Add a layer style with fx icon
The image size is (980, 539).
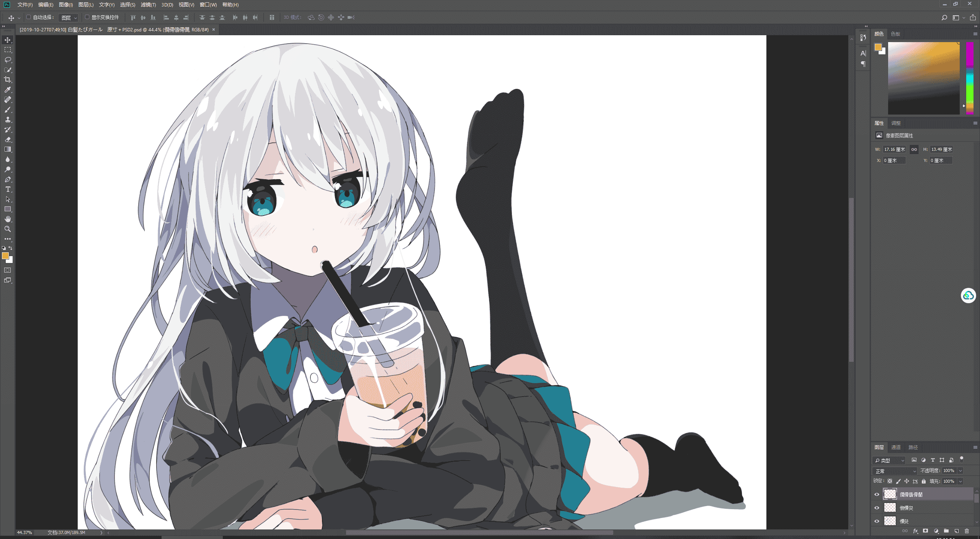[915, 531]
